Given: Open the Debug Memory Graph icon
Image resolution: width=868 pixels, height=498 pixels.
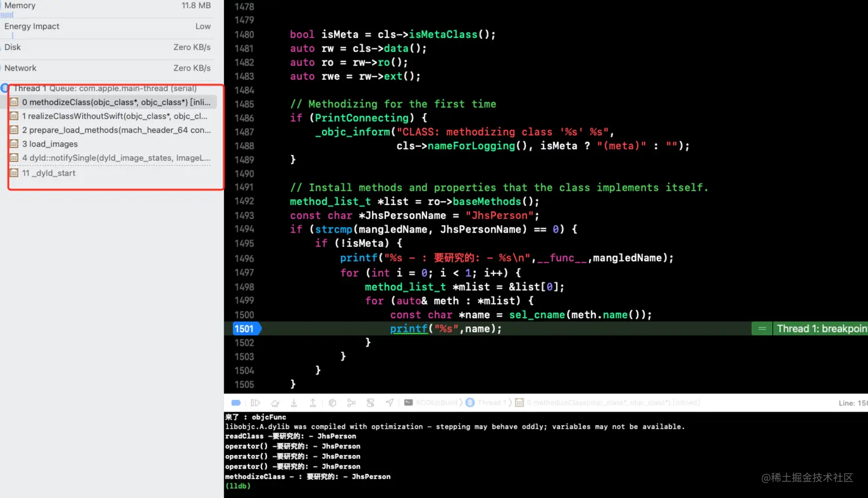Looking at the screenshot, I should coord(351,403).
